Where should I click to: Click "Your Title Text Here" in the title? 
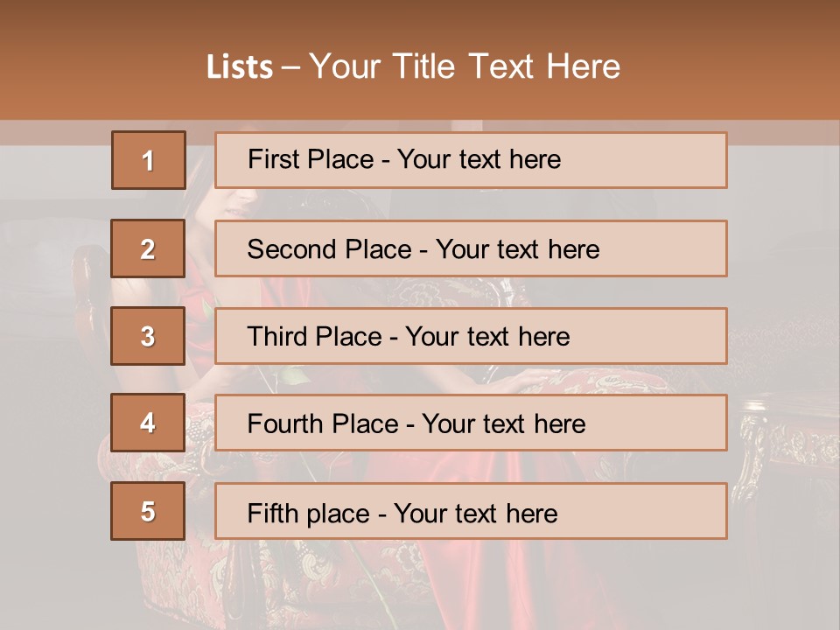tap(465, 67)
